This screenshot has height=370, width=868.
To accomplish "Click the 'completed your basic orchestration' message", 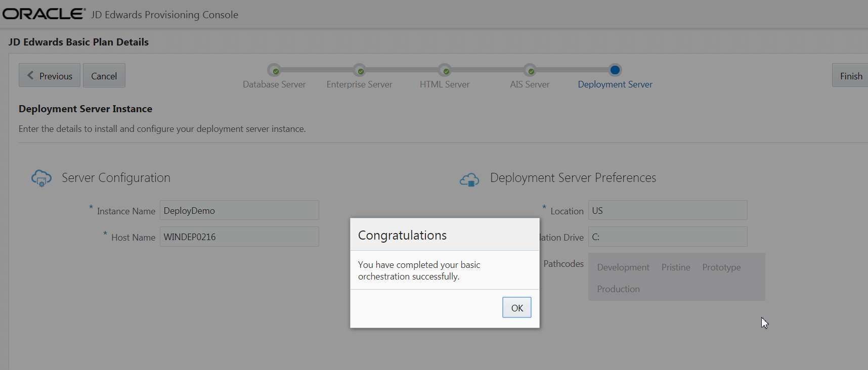I will click(x=419, y=270).
